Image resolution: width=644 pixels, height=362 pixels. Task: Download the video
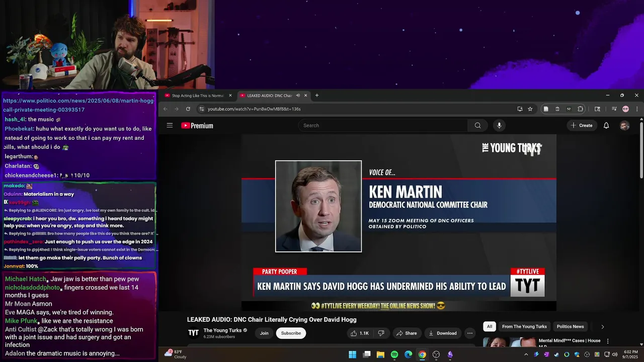442,333
